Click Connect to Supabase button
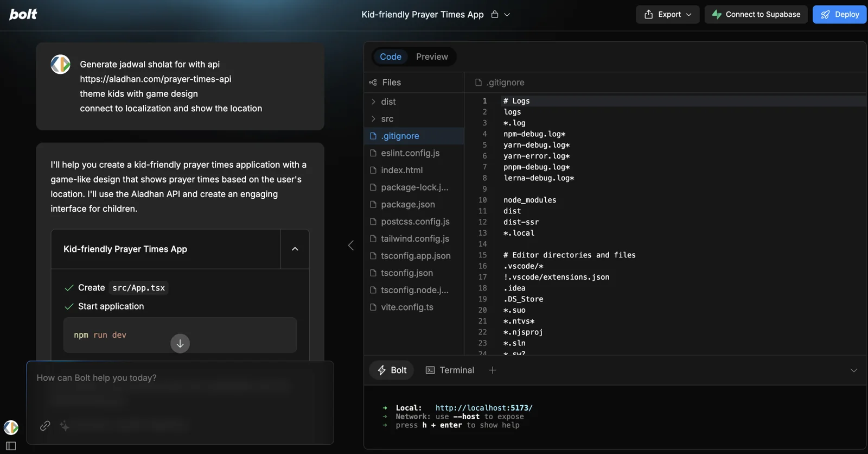Screen dimensions: 868x454 click(756, 15)
